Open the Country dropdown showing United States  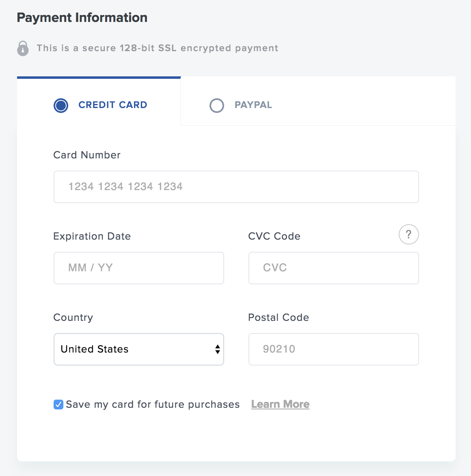coord(139,349)
